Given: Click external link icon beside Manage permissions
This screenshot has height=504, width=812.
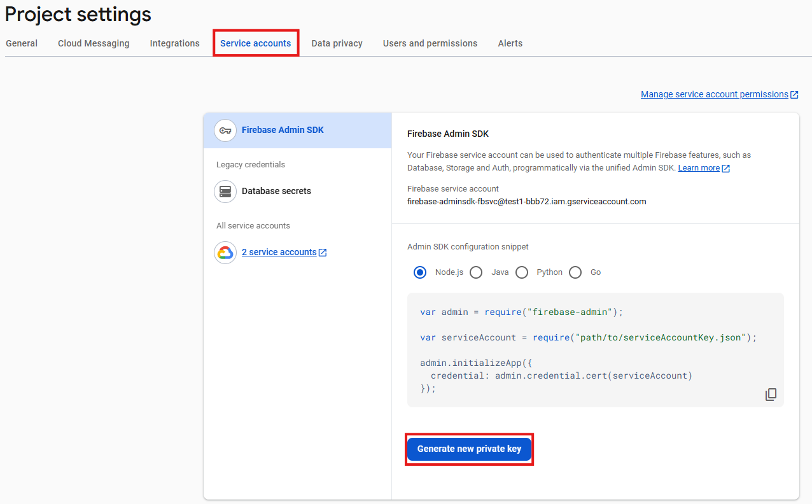Looking at the screenshot, I should (x=794, y=95).
